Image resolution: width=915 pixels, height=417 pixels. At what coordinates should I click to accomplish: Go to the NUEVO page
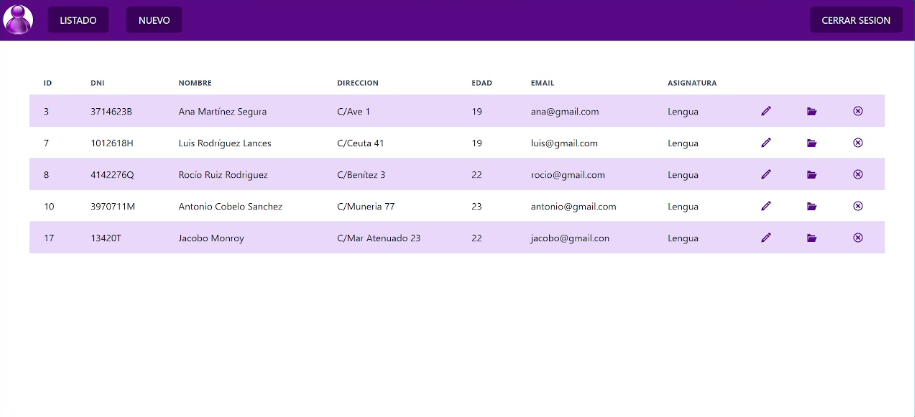tap(154, 20)
